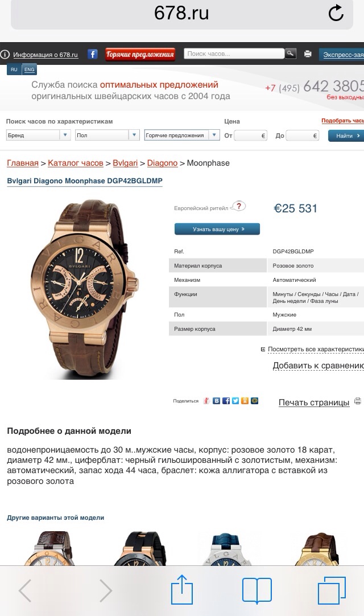Go to Каталог часов breadcrumb
The width and height of the screenshot is (364, 616).
pos(76,163)
